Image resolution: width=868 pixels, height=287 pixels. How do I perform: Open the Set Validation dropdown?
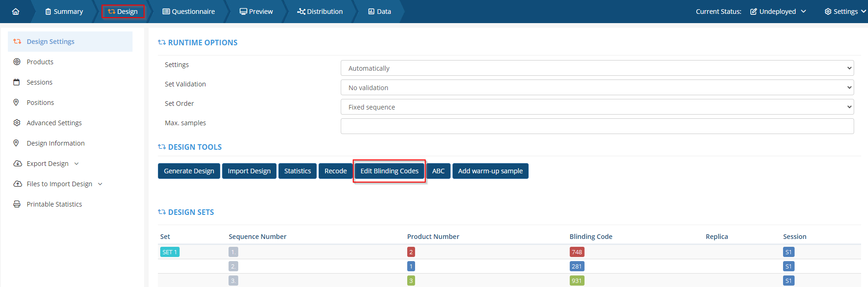pos(597,88)
